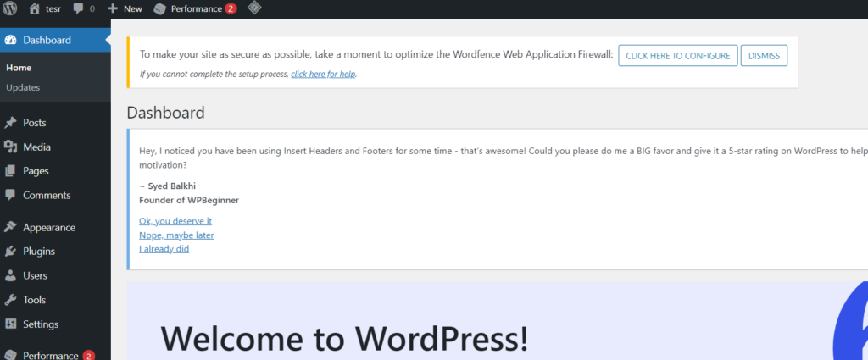
Task: Click the Dashboard page heading
Action: click(x=165, y=113)
